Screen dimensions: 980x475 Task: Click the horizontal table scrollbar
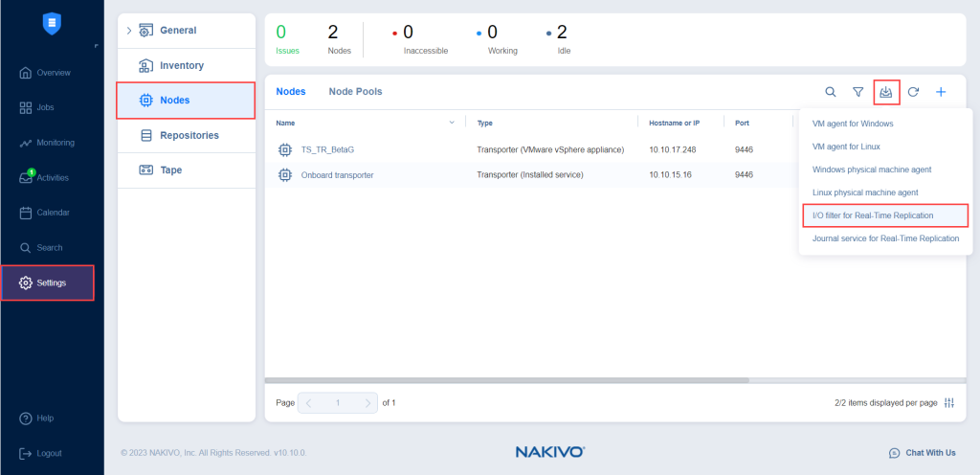[x=507, y=380]
